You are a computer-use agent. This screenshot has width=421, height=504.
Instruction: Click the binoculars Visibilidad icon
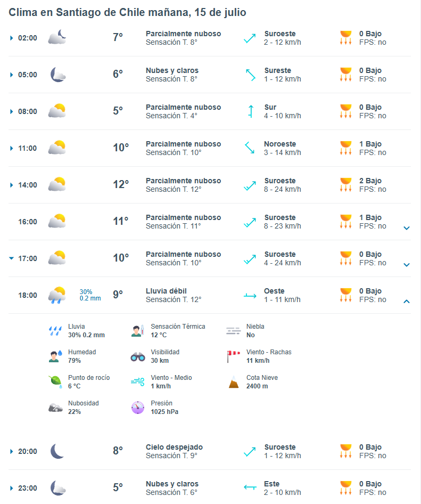click(138, 357)
